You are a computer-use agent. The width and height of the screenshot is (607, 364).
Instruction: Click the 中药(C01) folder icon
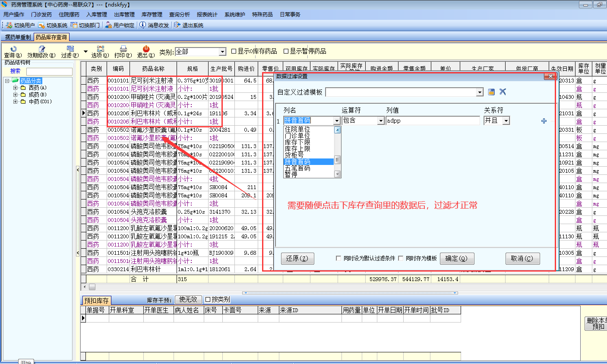[x=23, y=101]
